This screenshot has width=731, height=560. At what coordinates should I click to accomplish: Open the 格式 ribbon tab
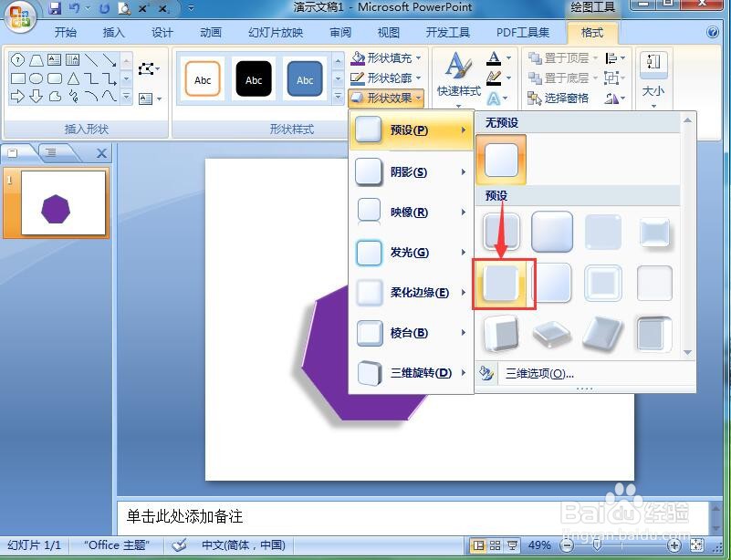point(591,32)
